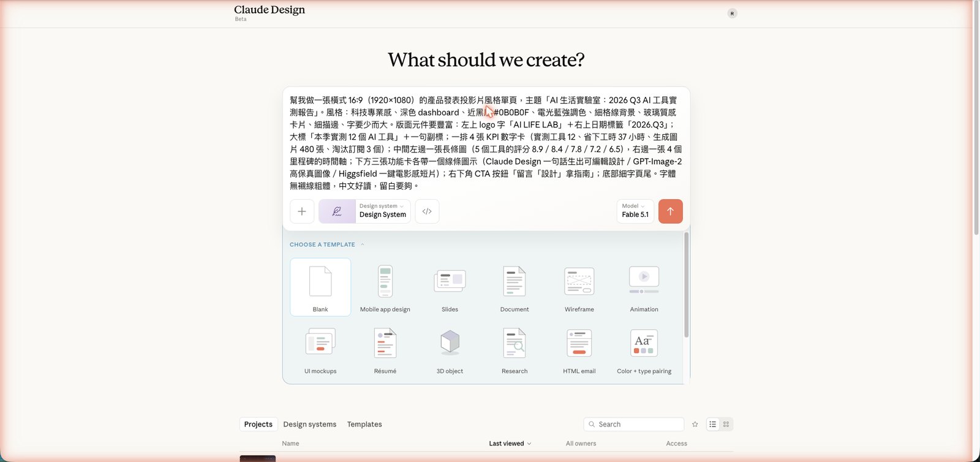Toggle the favorites star filter
Image resolution: width=980 pixels, height=462 pixels.
click(x=695, y=424)
